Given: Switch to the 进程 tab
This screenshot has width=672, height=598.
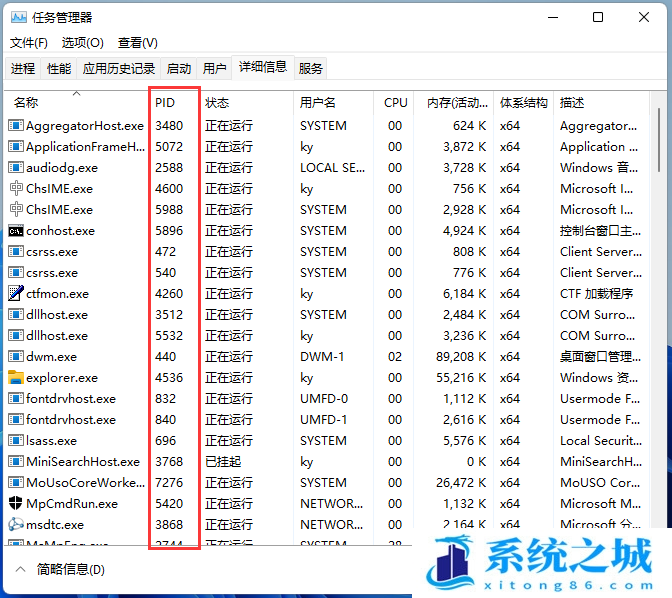Looking at the screenshot, I should click(23, 68).
